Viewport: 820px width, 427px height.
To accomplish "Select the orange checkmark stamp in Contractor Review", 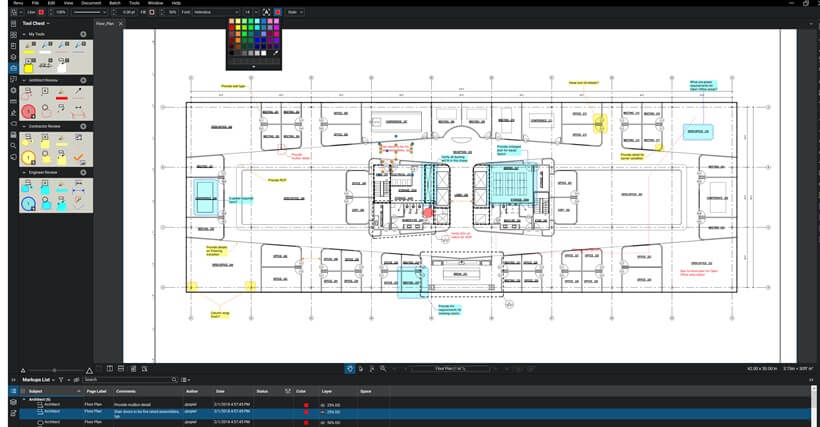I will coord(78,157).
